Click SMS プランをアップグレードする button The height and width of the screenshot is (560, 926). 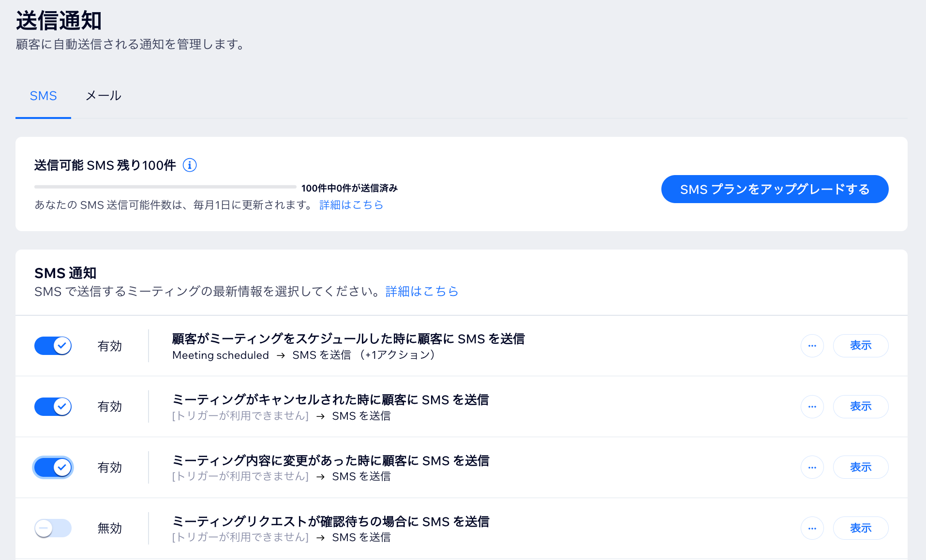tap(775, 189)
